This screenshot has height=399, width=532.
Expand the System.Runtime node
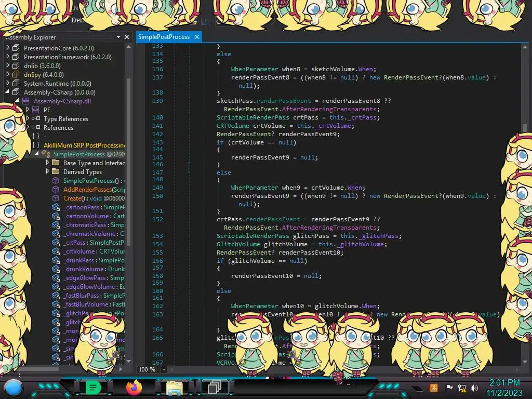coord(8,83)
